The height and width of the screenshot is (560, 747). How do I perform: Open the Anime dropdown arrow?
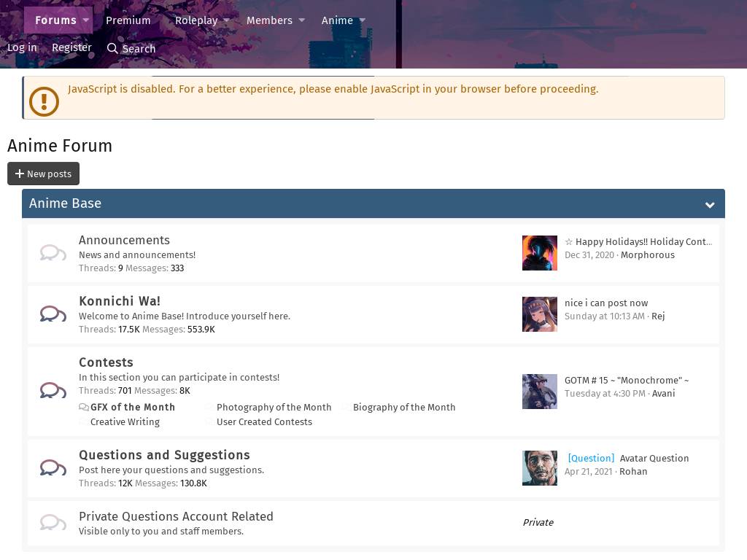tap(362, 20)
